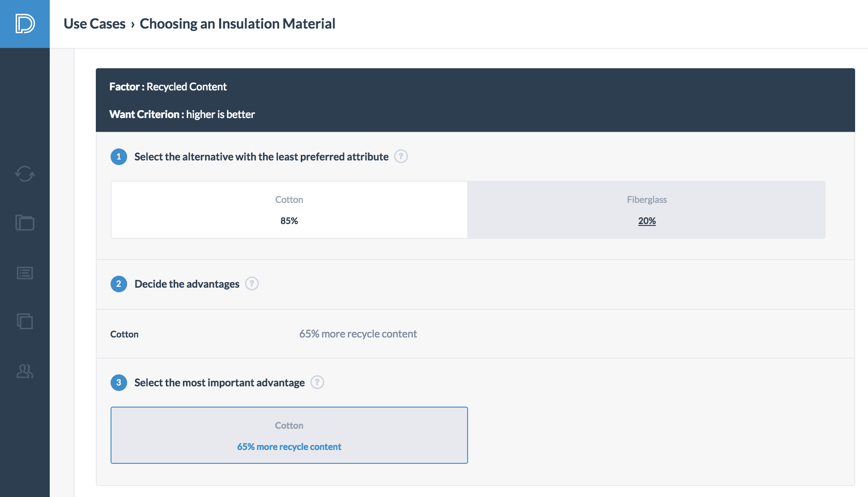Image resolution: width=868 pixels, height=497 pixels.
Task: Open the users icon in the sidebar
Action: [25, 371]
